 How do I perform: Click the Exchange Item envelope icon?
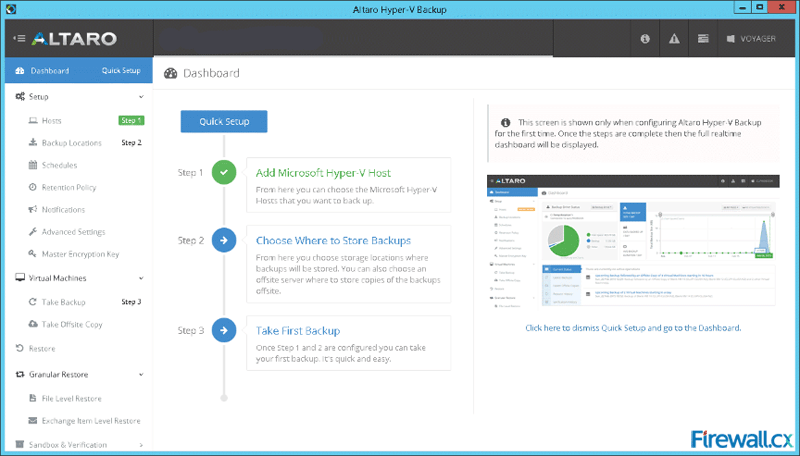coord(33,421)
